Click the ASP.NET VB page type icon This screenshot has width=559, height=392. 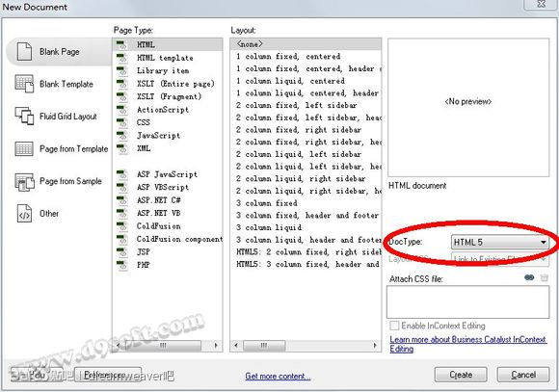122,213
